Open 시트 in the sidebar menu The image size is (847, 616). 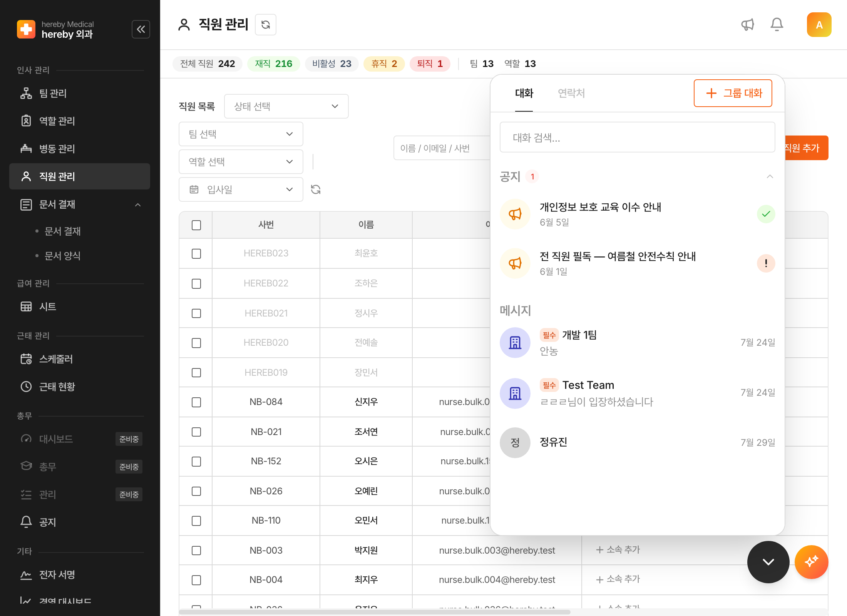(x=80, y=306)
